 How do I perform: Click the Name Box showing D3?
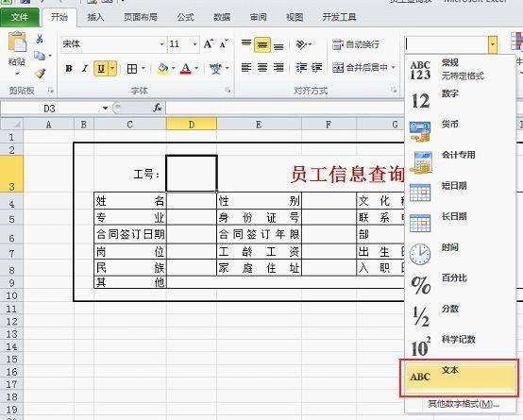pos(50,109)
